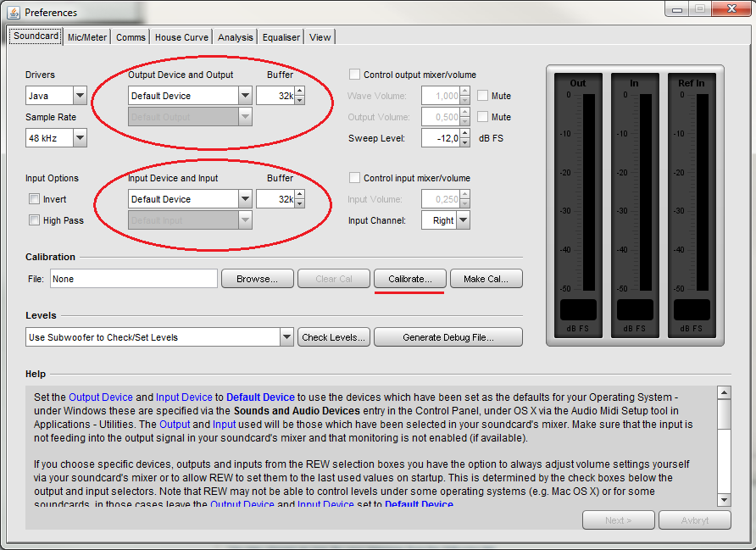Decrease the input buffer with down arrow
Image resolution: width=756 pixels, height=550 pixels.
coord(300,203)
